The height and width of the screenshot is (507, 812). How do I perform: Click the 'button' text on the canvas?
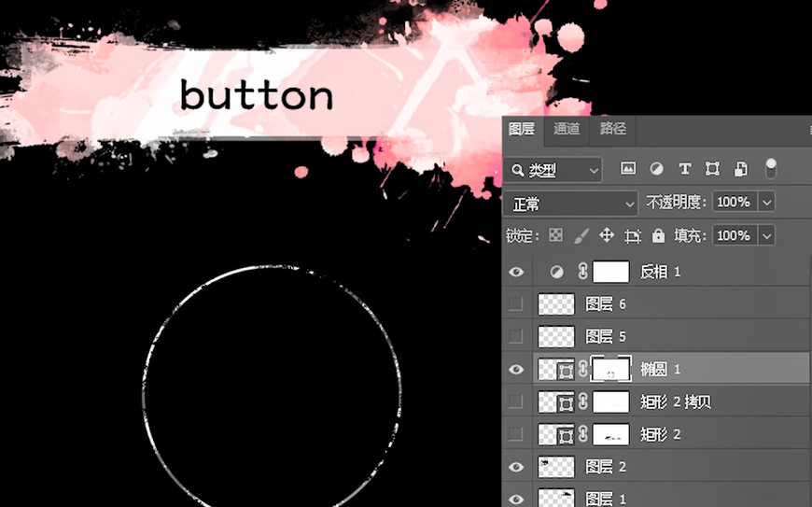point(257,95)
